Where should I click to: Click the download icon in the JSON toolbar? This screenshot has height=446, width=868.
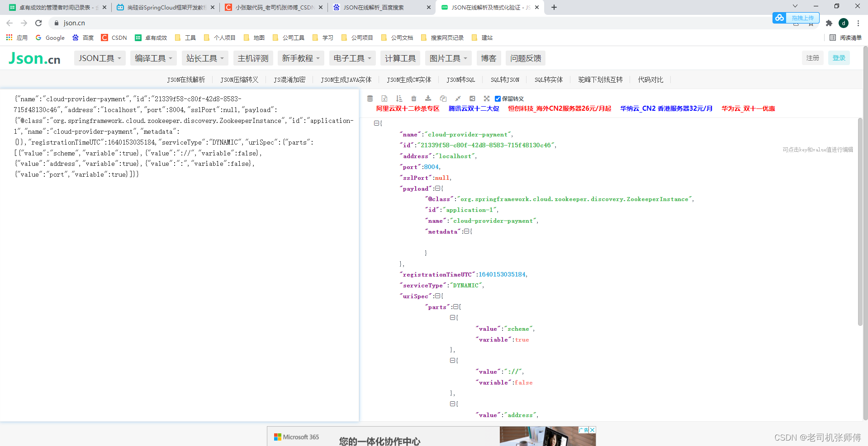428,99
